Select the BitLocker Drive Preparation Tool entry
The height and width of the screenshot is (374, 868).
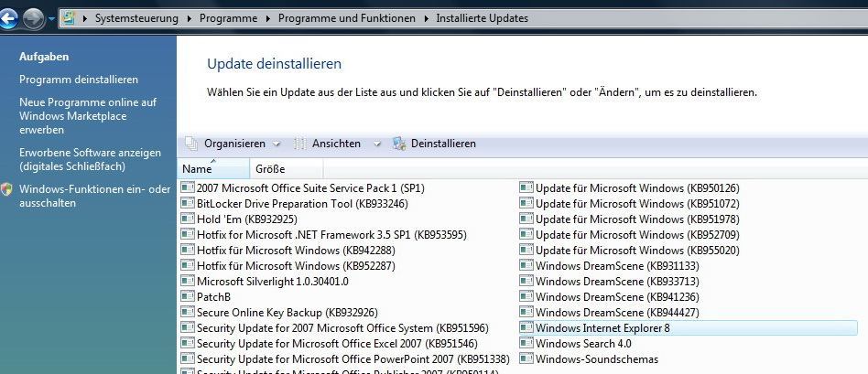pyautogui.click(x=289, y=204)
